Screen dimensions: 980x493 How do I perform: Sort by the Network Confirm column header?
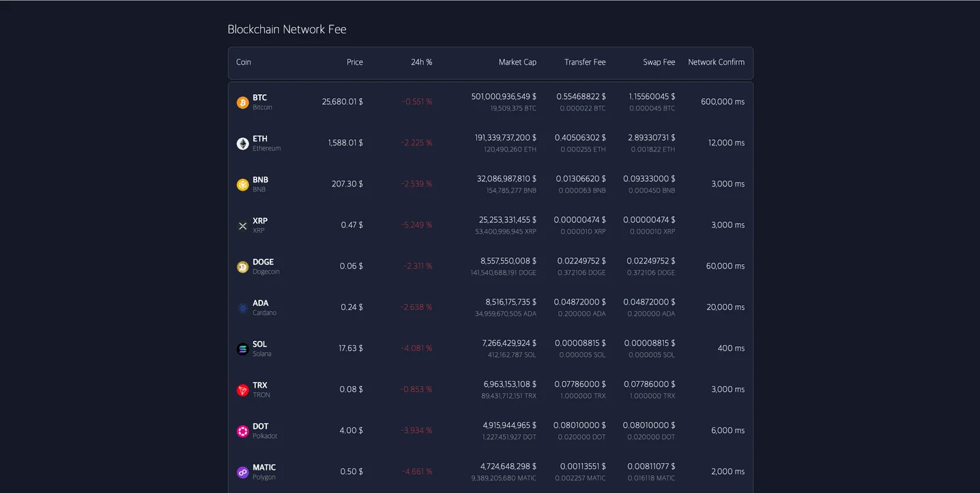716,62
